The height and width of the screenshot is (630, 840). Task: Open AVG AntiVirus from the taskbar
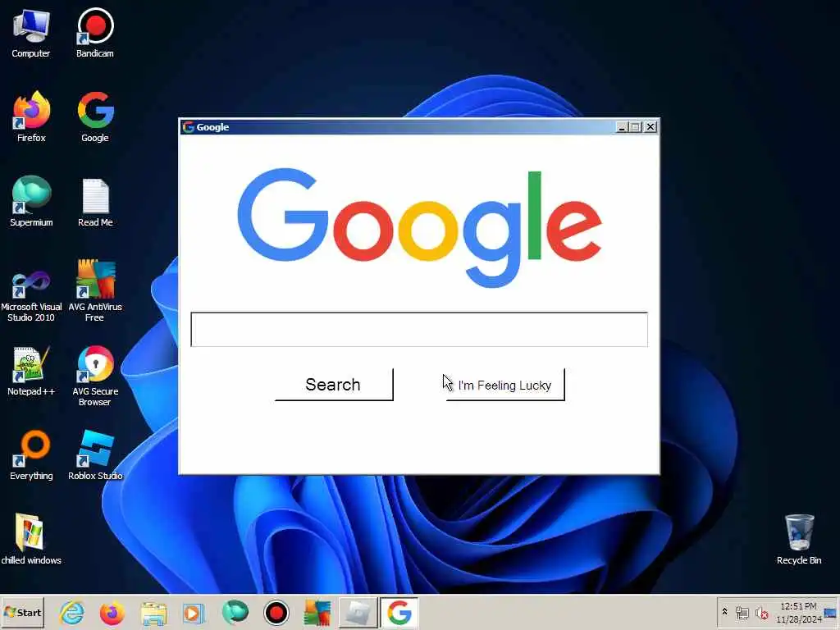(x=317, y=613)
